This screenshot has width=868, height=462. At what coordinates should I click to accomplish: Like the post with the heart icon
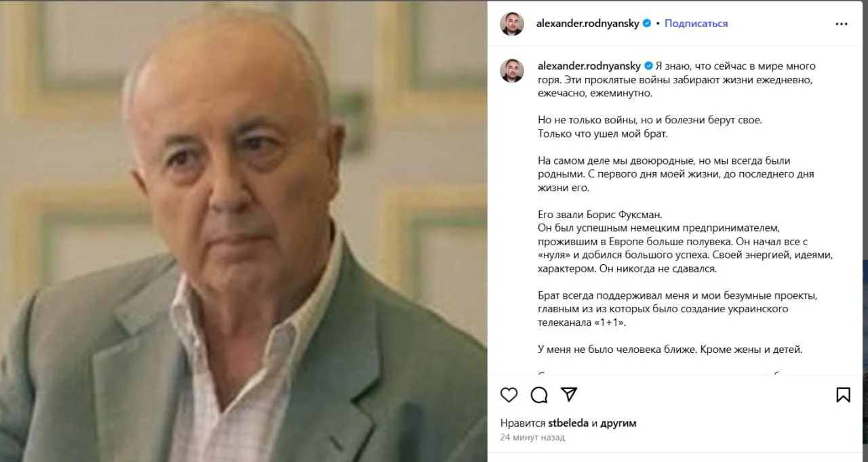pos(509,395)
